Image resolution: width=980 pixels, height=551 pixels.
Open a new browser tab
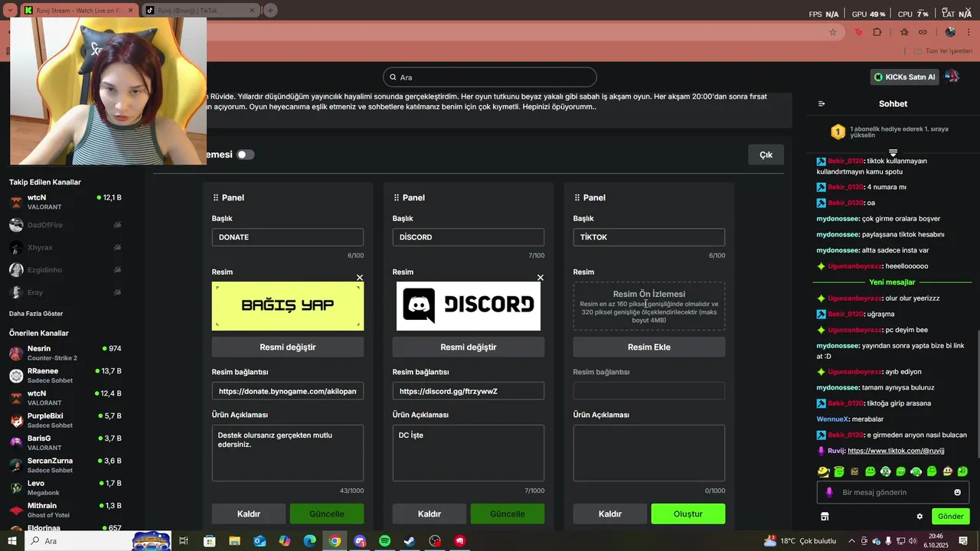click(x=270, y=11)
